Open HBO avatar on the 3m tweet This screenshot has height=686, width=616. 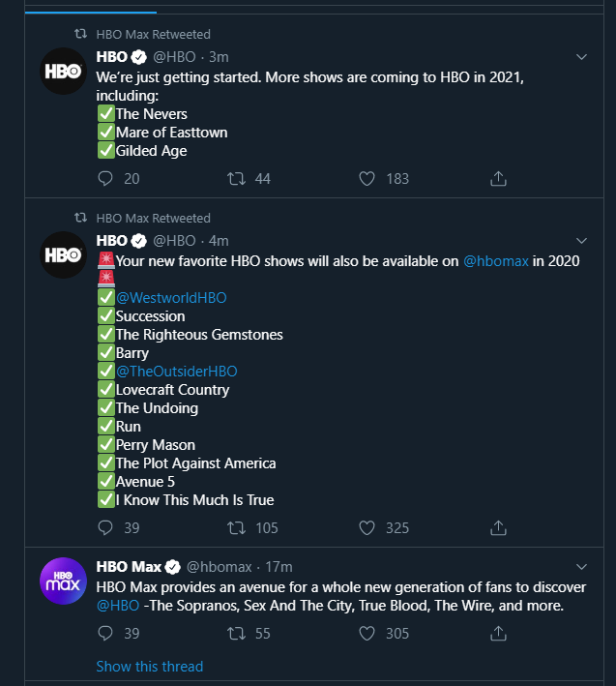coord(64,72)
